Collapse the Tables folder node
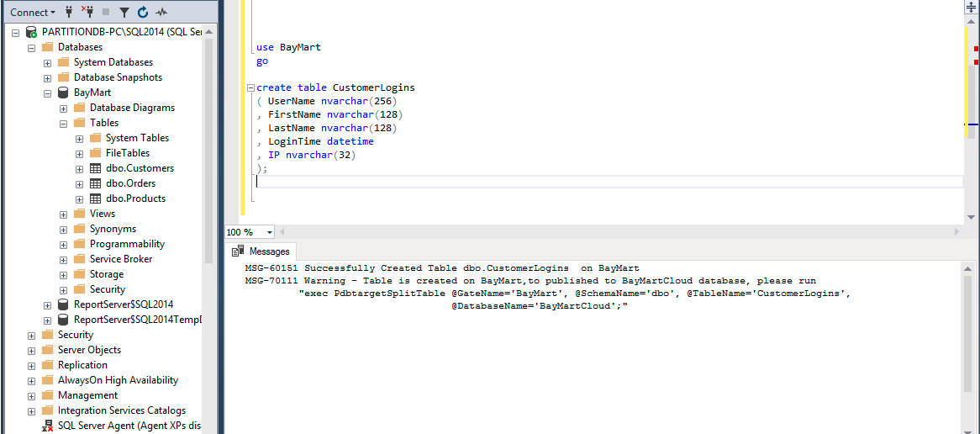 point(63,123)
